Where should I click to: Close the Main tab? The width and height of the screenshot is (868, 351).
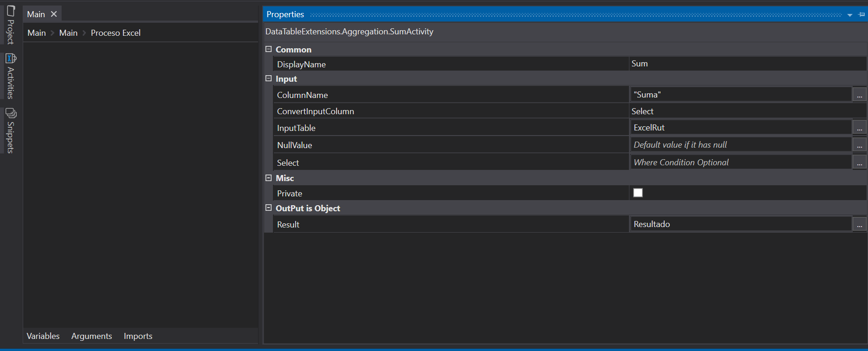coord(54,14)
